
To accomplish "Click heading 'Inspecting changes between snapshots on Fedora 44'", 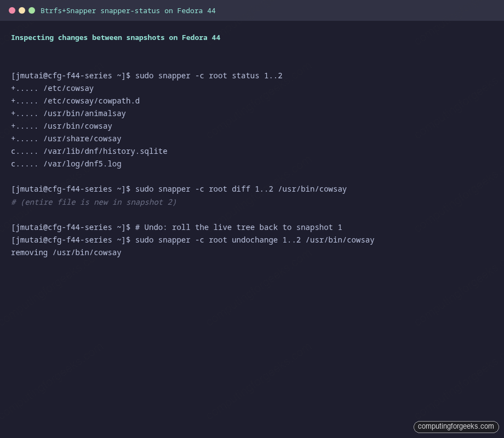I will (116, 38).
